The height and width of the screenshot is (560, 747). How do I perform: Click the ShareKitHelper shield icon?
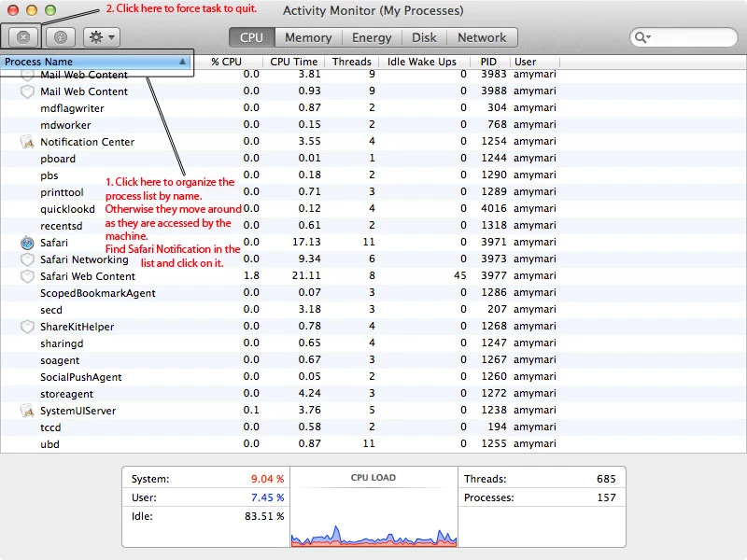coord(28,327)
